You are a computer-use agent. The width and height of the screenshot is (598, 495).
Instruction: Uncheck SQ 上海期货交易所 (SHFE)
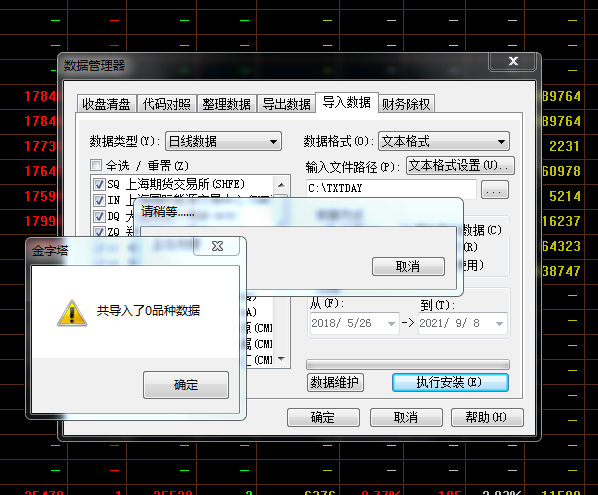click(x=99, y=185)
